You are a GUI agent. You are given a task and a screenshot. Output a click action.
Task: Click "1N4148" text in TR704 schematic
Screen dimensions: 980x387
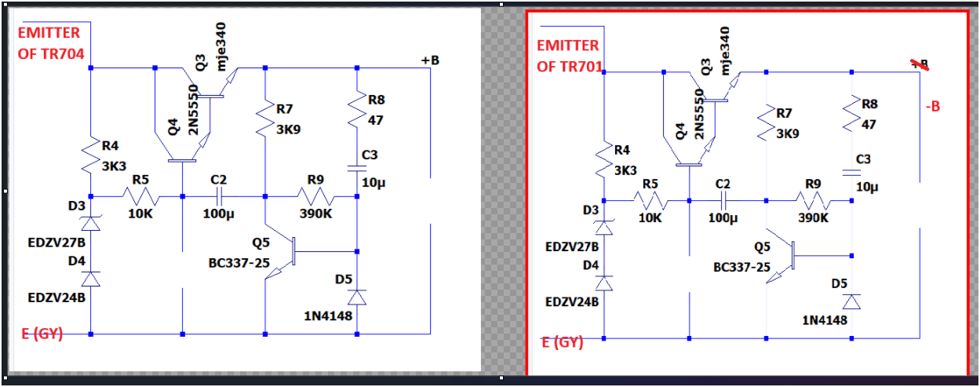coord(328,315)
